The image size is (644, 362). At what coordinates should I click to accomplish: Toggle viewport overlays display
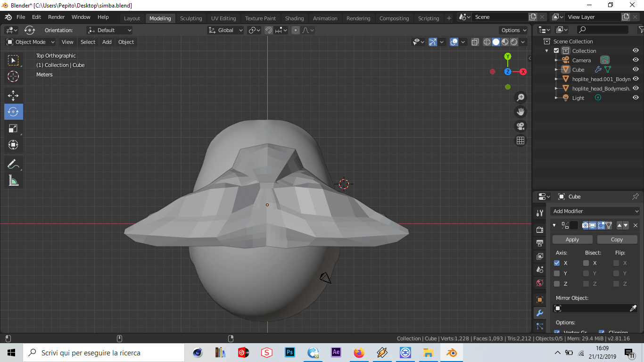pyautogui.click(x=454, y=42)
